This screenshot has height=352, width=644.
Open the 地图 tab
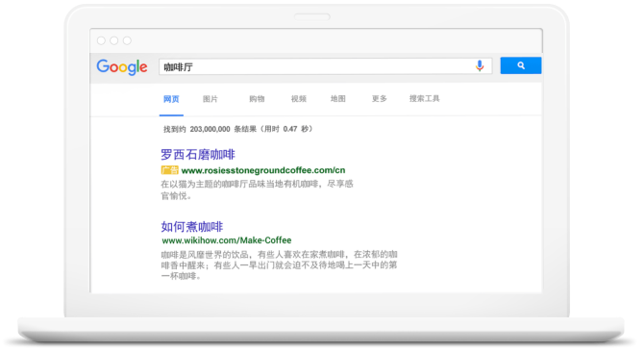(x=338, y=99)
